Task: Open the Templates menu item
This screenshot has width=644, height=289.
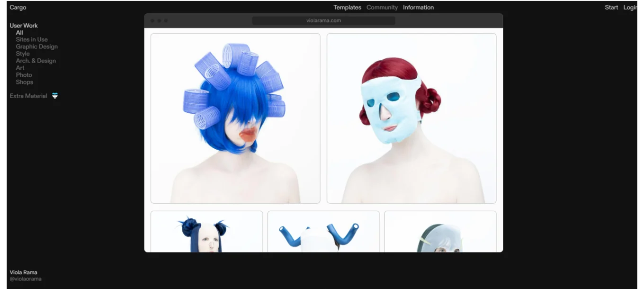Action: pos(347,8)
